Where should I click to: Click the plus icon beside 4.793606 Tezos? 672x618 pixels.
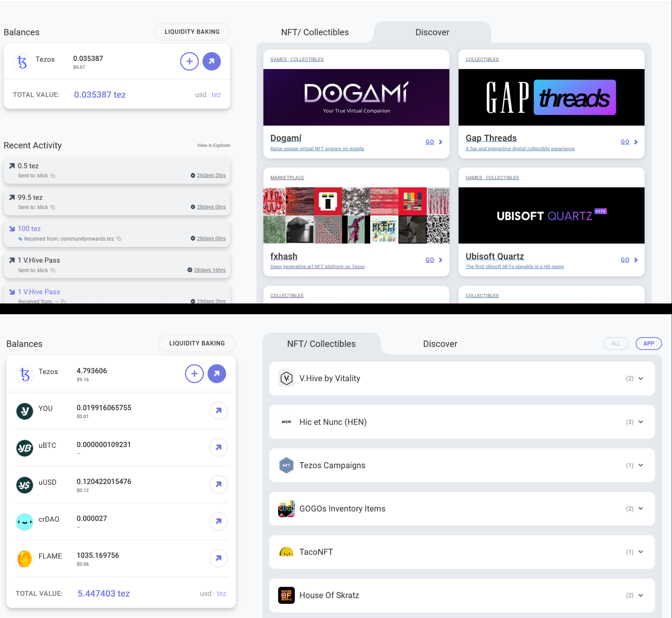click(x=194, y=373)
